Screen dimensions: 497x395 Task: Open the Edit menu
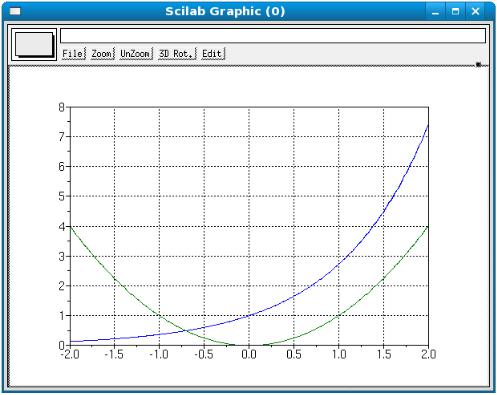213,54
